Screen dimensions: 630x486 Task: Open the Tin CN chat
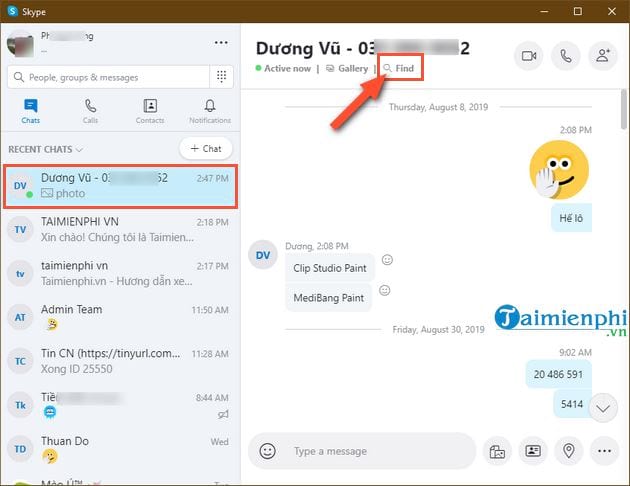(120, 361)
